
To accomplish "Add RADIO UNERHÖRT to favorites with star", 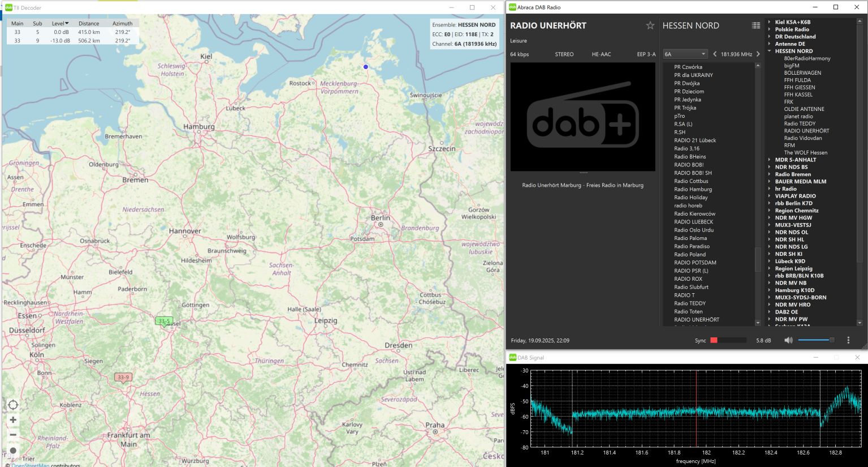I will (650, 25).
